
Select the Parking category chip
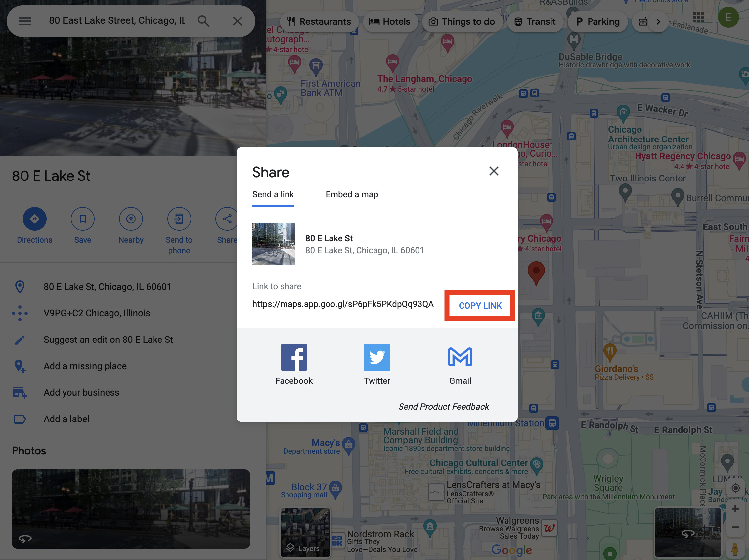[597, 22]
